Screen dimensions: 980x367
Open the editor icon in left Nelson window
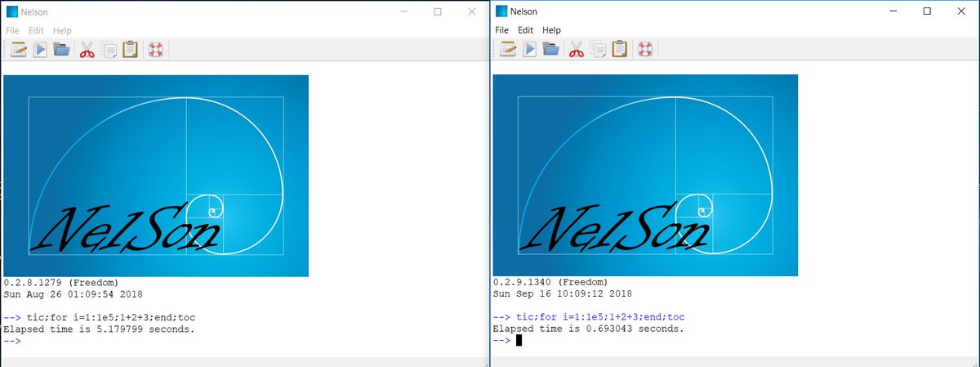(19, 49)
